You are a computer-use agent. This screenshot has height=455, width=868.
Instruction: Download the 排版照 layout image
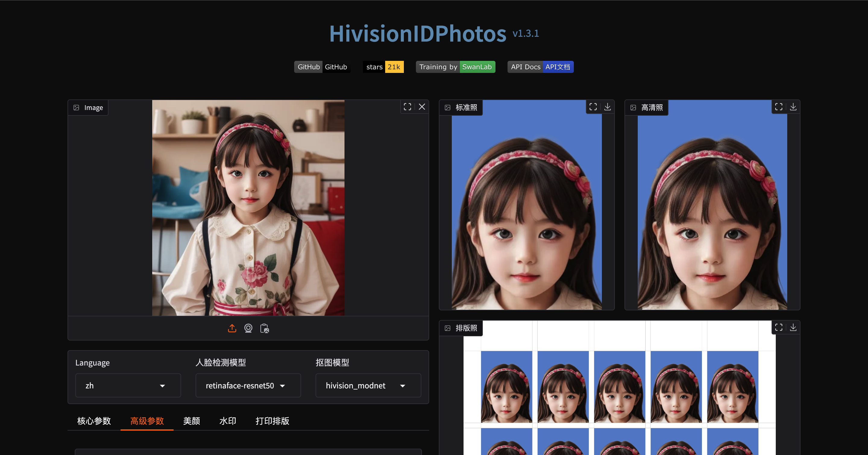click(794, 327)
